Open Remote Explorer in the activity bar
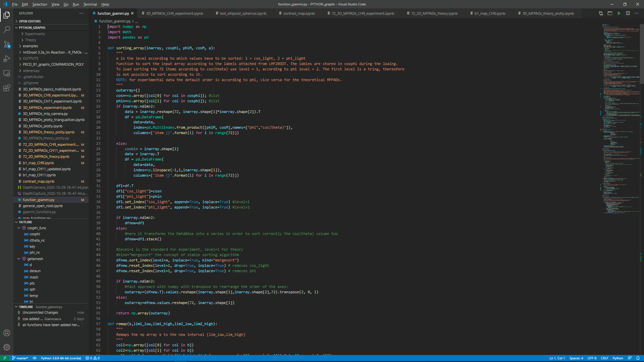 [7, 73]
